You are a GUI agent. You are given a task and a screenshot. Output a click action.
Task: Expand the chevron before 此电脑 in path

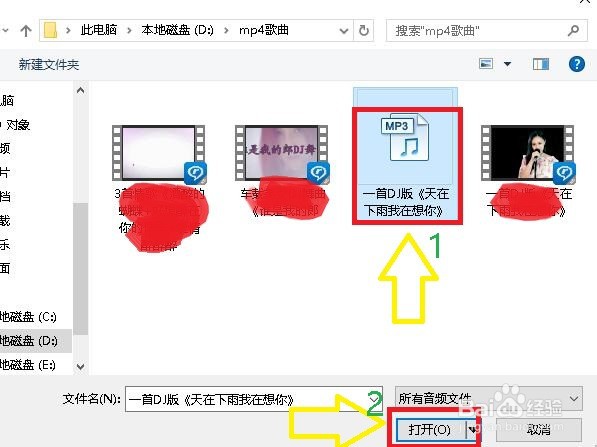point(68,30)
